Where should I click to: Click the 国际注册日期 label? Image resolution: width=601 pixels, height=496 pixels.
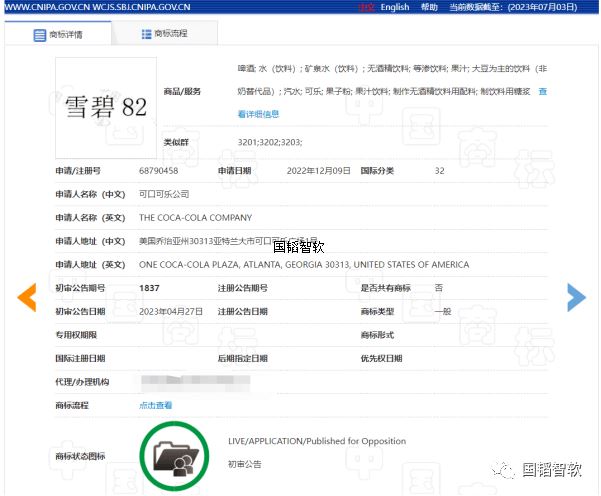coord(80,358)
